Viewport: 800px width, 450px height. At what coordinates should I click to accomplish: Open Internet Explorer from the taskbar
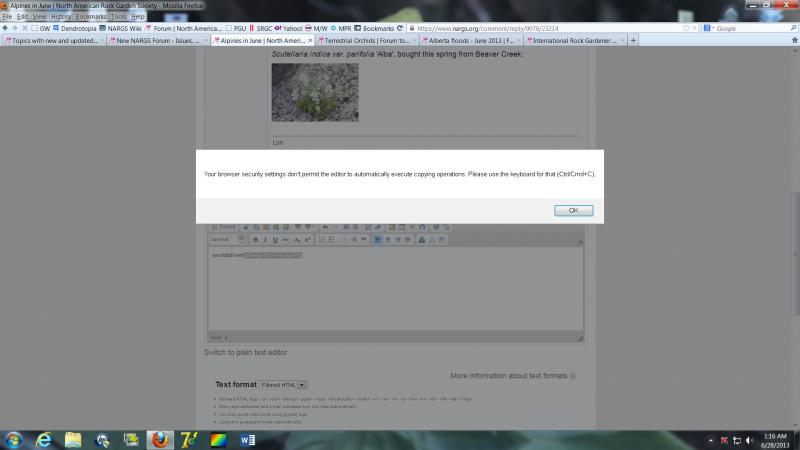tap(44, 439)
